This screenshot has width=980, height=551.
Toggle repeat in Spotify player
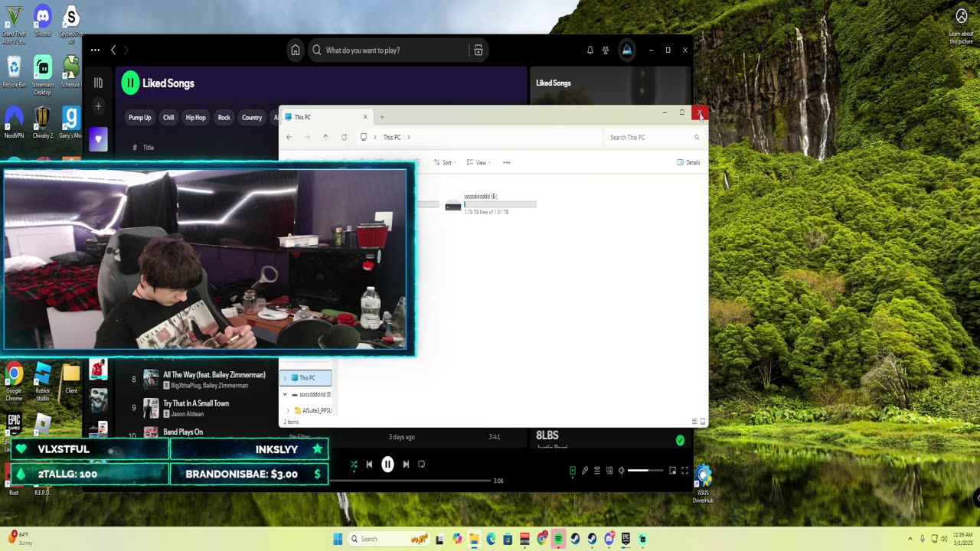[421, 464]
